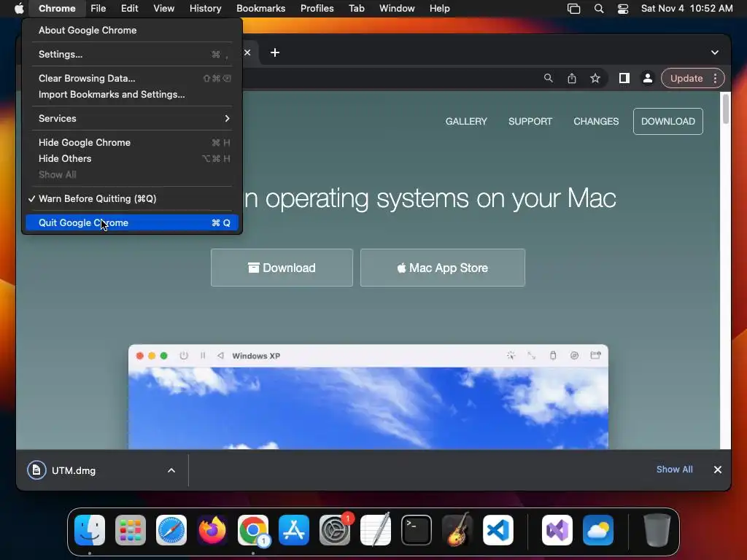Choose About Google Chrome
The image size is (747, 560).
[x=131, y=31]
